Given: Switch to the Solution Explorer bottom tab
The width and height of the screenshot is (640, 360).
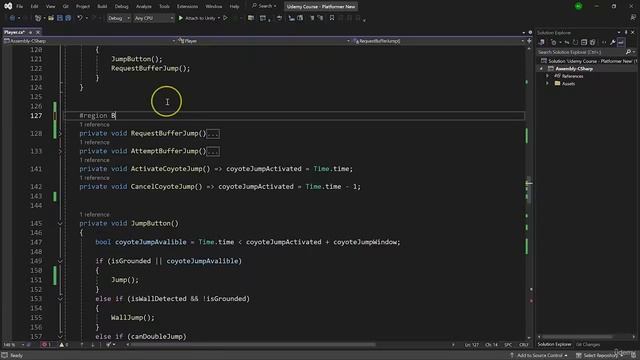Looking at the screenshot, I should pyautogui.click(x=554, y=344).
